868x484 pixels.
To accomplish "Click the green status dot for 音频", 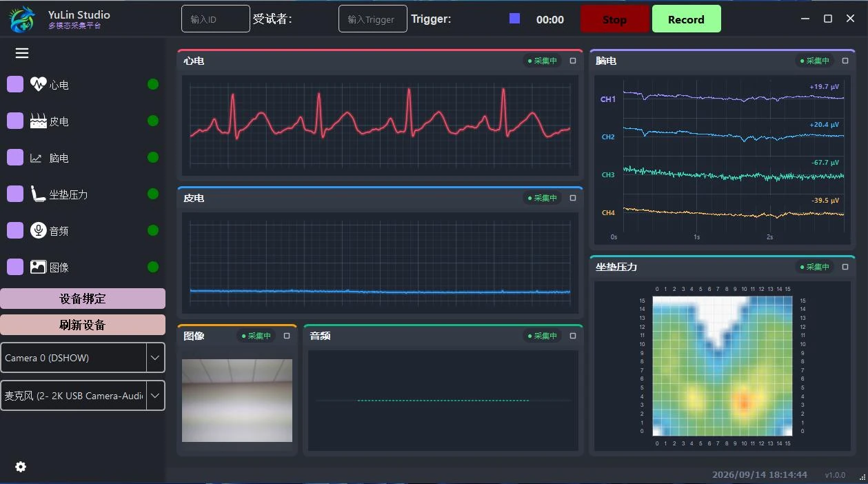I will pos(153,230).
